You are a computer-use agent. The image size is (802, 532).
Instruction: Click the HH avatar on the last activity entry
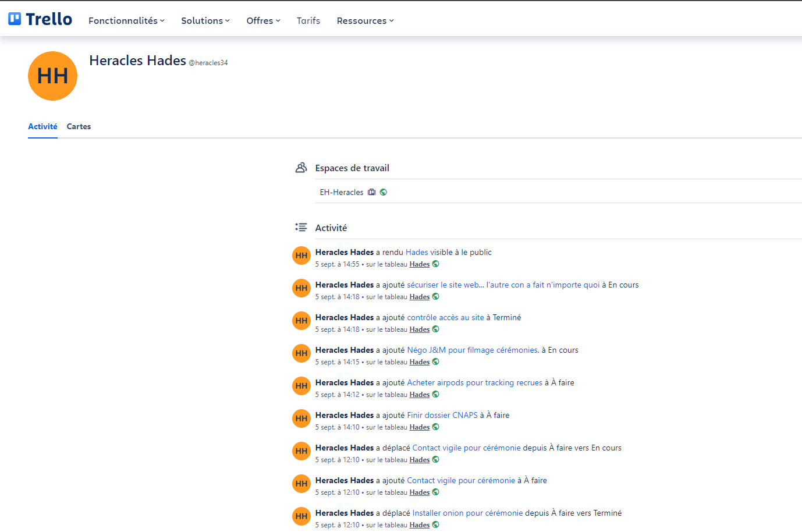(x=301, y=516)
